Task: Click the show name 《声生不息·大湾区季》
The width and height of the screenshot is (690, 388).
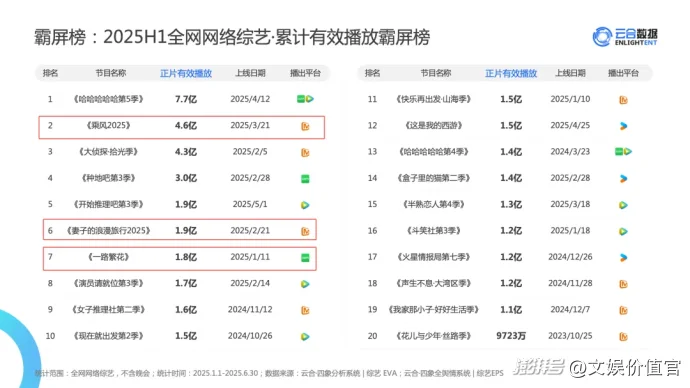Action: pos(433,283)
